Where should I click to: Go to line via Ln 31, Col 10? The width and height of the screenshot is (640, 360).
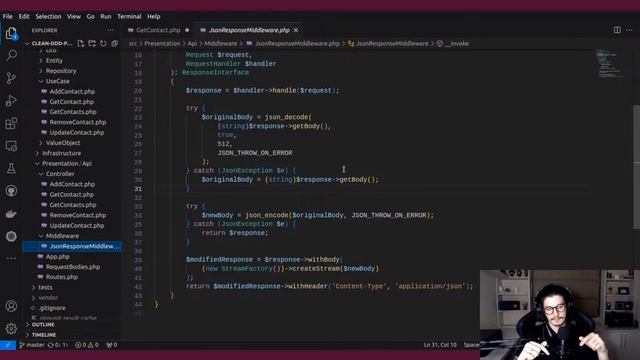440,345
